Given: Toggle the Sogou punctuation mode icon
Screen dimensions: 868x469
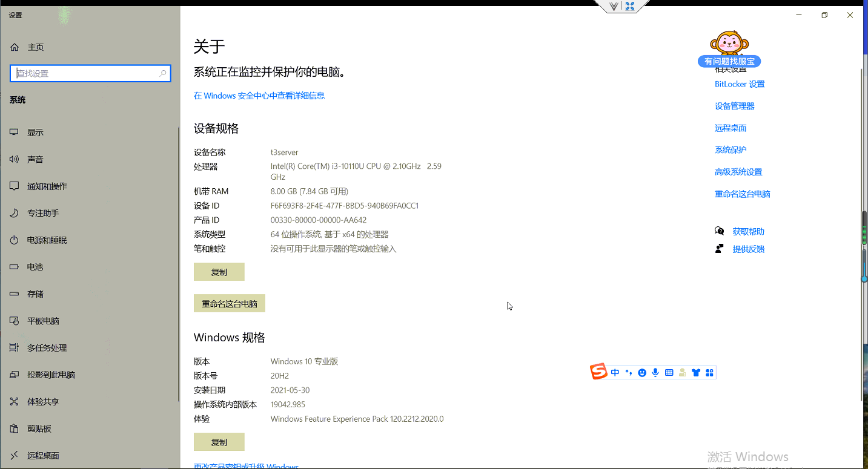Looking at the screenshot, I should tap(629, 373).
